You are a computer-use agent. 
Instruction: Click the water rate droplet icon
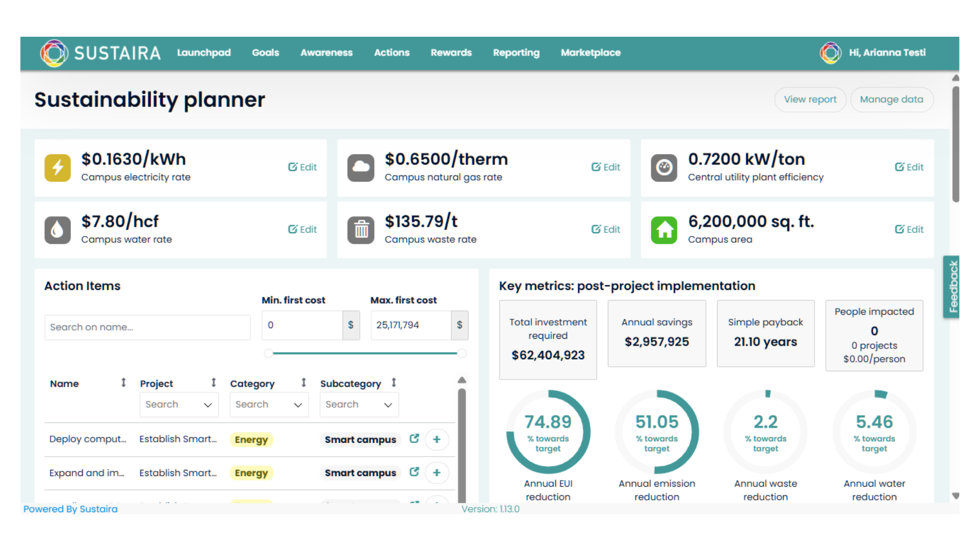(57, 230)
